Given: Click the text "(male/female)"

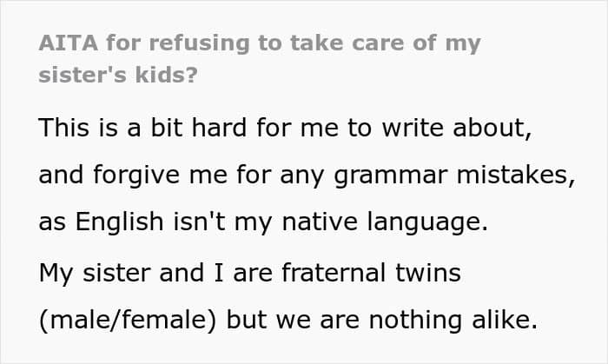Looking at the screenshot, I should click(128, 321).
